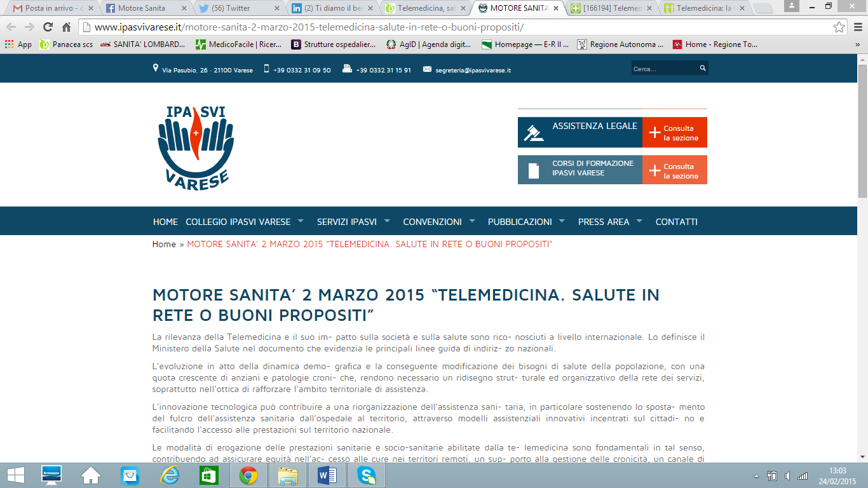Screen dimensions: 868x488
Task: Open the HOME menu item
Action: (x=165, y=222)
